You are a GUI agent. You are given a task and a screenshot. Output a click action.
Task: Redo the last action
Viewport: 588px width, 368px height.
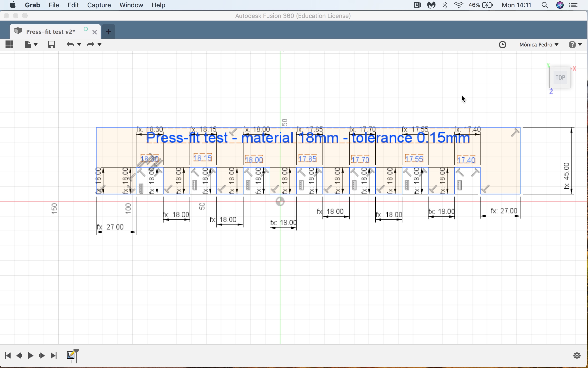tap(90, 45)
